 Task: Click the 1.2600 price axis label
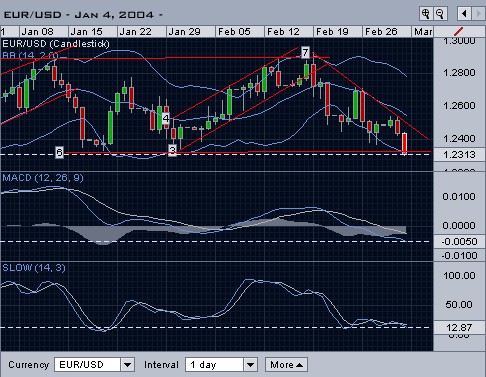[x=459, y=105]
